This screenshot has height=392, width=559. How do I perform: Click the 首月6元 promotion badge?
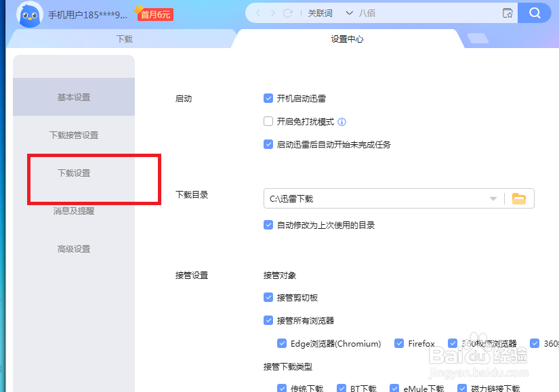coord(155,14)
